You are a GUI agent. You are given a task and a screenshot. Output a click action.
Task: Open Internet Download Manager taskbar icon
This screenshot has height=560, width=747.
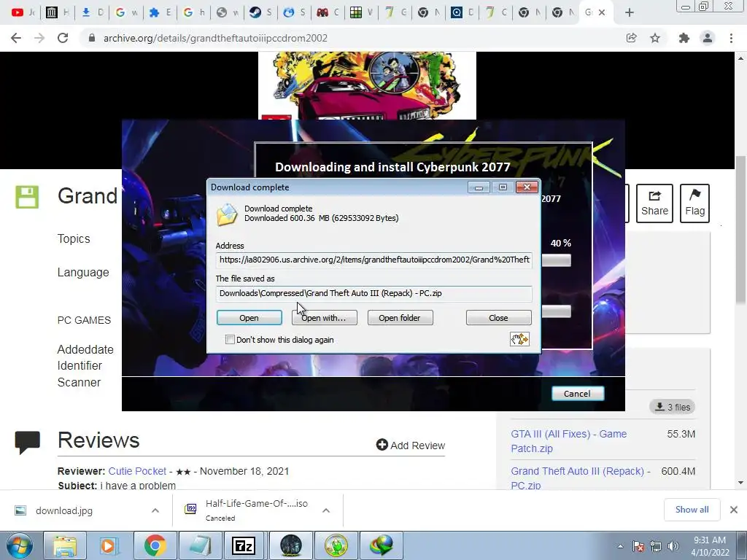381,545
